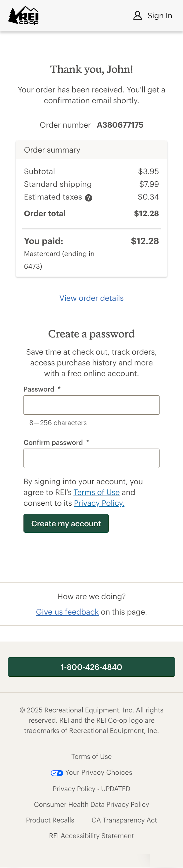The image size is (183, 868).
Task: Click the Your Privacy Choices toggle icon
Action: (56, 773)
